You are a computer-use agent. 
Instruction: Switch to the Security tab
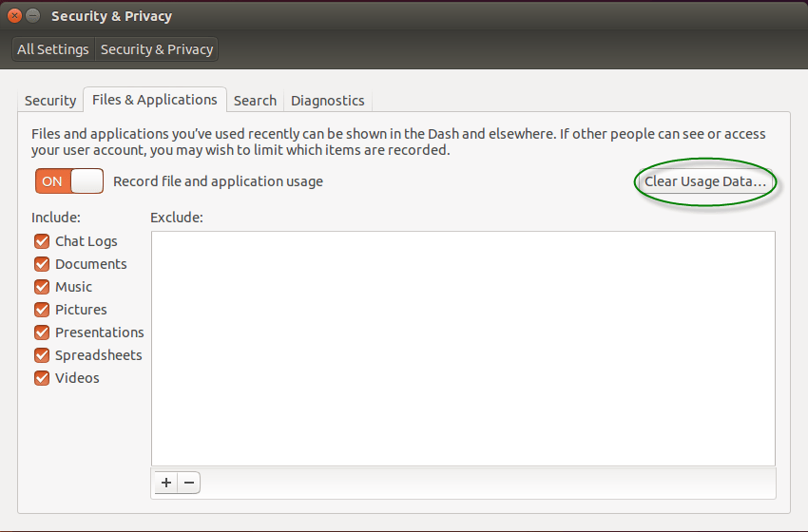coord(50,101)
